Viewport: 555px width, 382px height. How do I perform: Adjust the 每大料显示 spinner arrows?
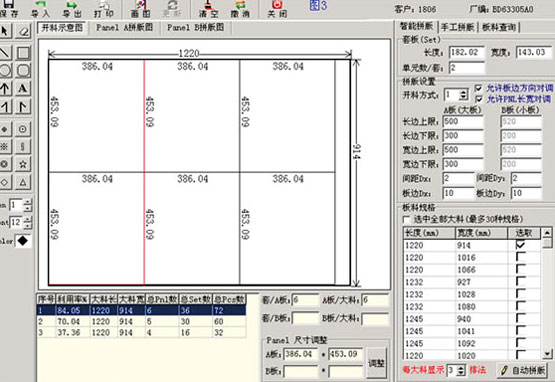coord(460,370)
